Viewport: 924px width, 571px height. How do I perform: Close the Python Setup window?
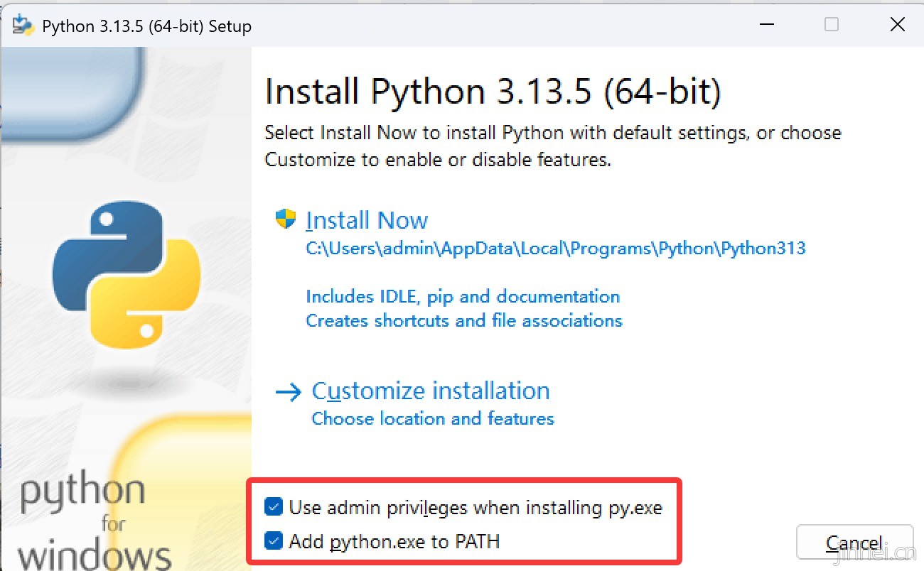pyautogui.click(x=898, y=25)
